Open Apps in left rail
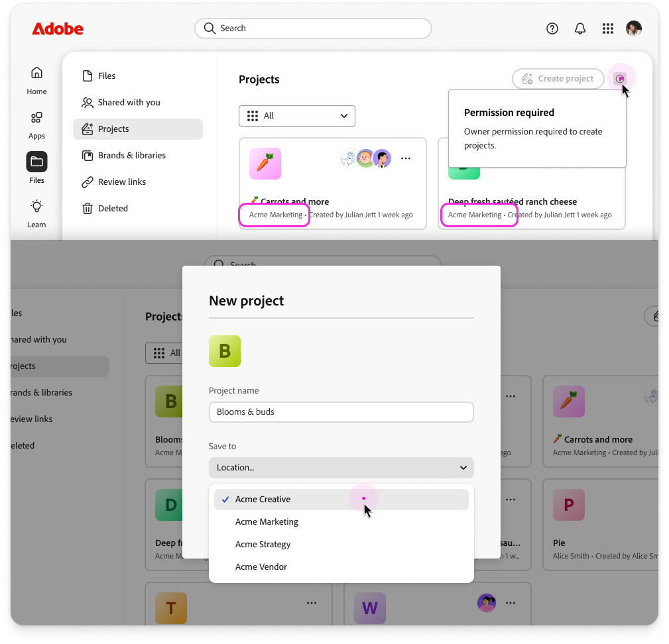Viewport: 669px width, 644px height. pyautogui.click(x=36, y=126)
